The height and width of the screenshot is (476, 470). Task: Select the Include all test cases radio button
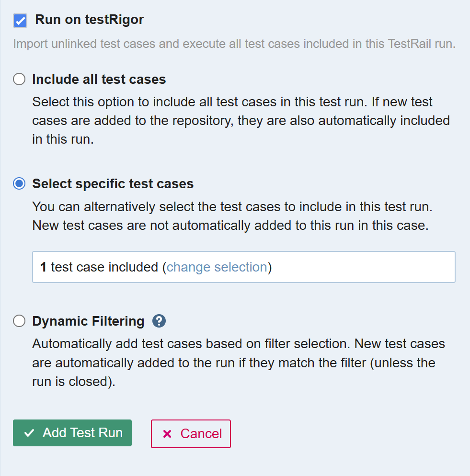[x=19, y=79]
